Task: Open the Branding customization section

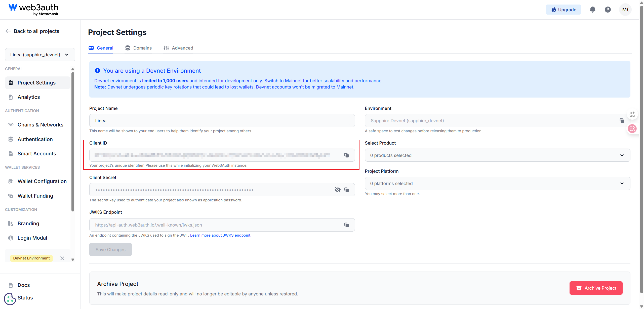Action: click(x=28, y=223)
